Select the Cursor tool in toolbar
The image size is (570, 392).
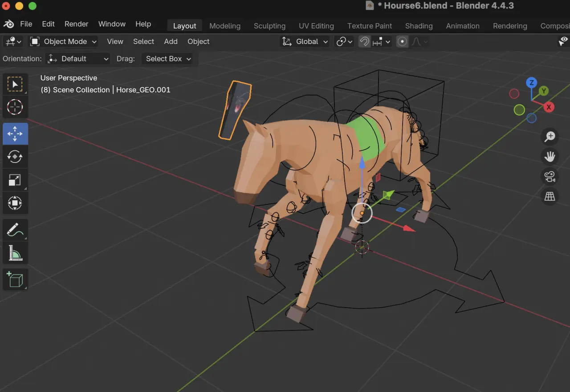click(15, 107)
